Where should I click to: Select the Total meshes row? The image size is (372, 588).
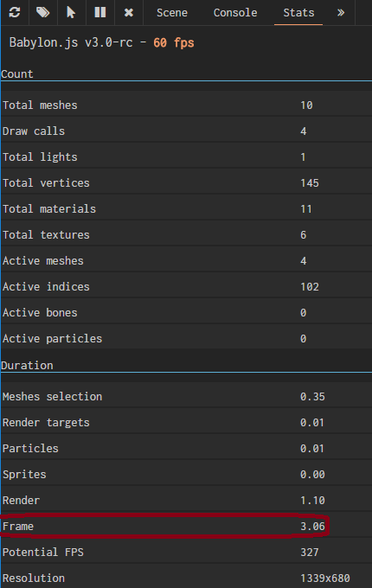pos(186,105)
